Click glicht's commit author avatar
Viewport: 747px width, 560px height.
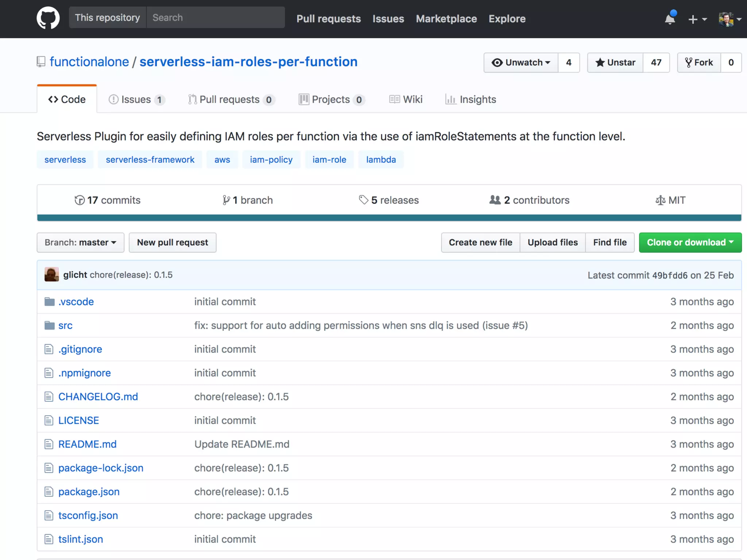pyautogui.click(x=51, y=275)
